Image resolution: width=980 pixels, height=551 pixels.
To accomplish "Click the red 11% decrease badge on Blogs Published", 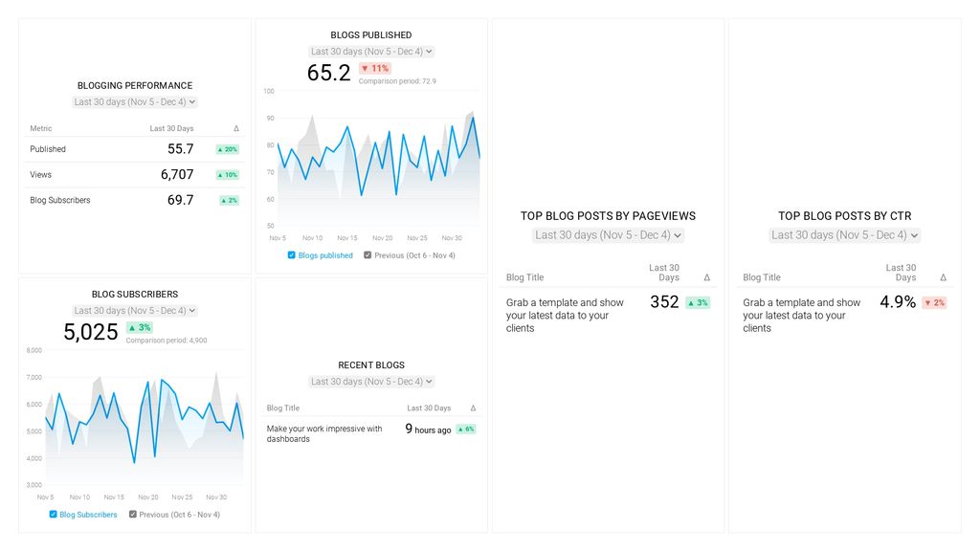I will pos(375,69).
